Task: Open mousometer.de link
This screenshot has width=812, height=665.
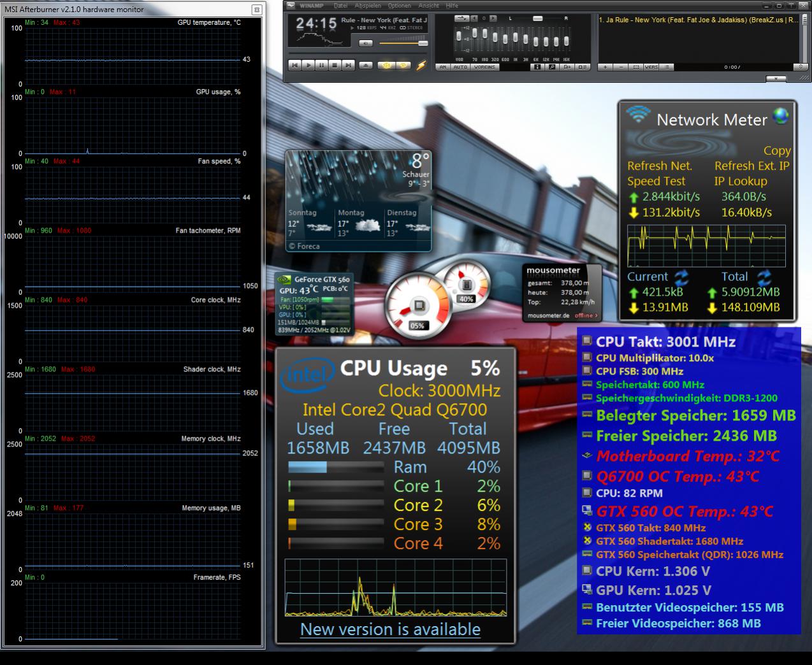Action: (x=548, y=315)
